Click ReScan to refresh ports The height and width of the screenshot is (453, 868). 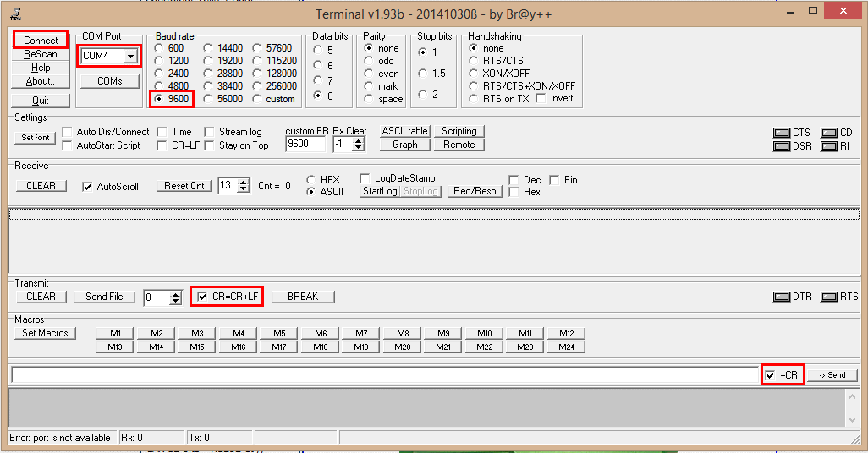point(41,54)
